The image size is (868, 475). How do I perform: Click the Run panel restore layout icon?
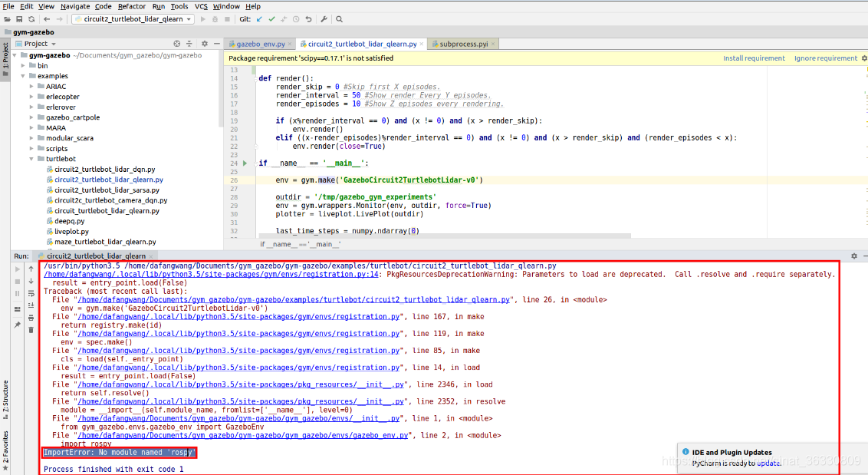[17, 309]
